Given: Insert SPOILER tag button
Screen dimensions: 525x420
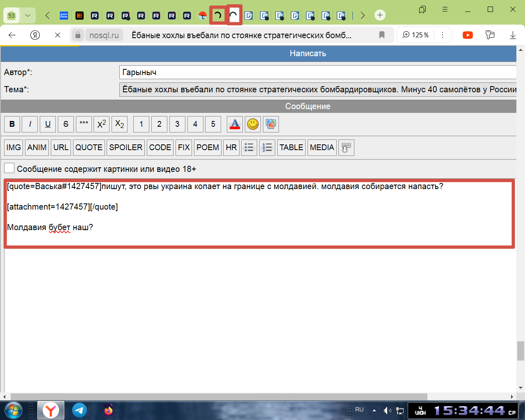Looking at the screenshot, I should (126, 147).
